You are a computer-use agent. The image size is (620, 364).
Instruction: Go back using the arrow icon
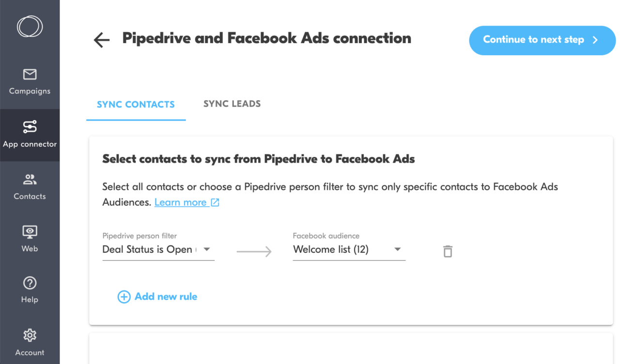pyautogui.click(x=101, y=40)
